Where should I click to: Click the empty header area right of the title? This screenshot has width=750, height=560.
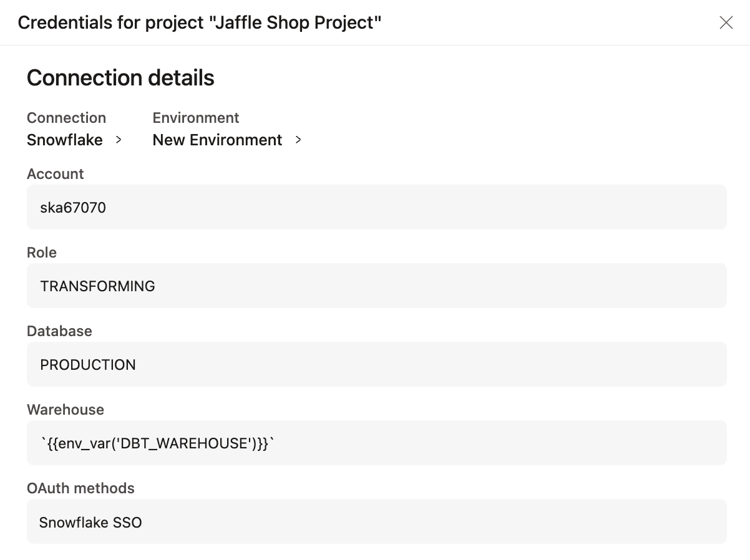coord(549,23)
